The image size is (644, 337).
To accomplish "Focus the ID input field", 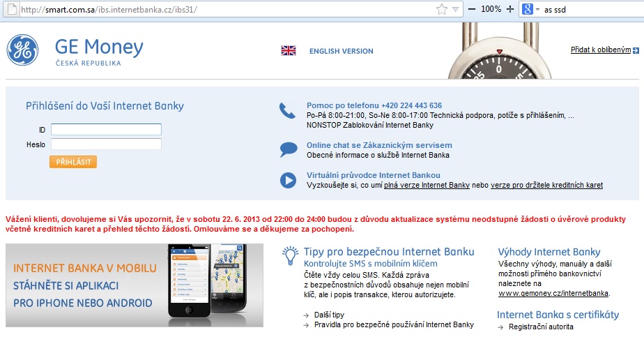I will (x=106, y=130).
